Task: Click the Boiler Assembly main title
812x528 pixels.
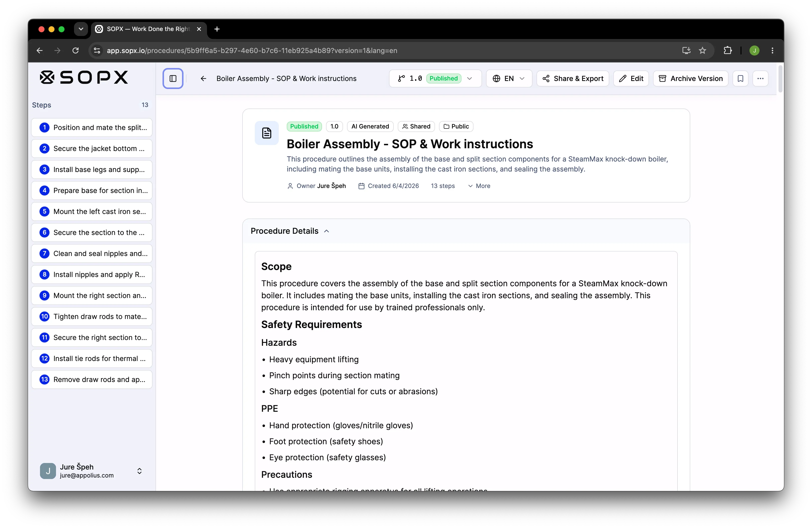Action: pyautogui.click(x=410, y=144)
